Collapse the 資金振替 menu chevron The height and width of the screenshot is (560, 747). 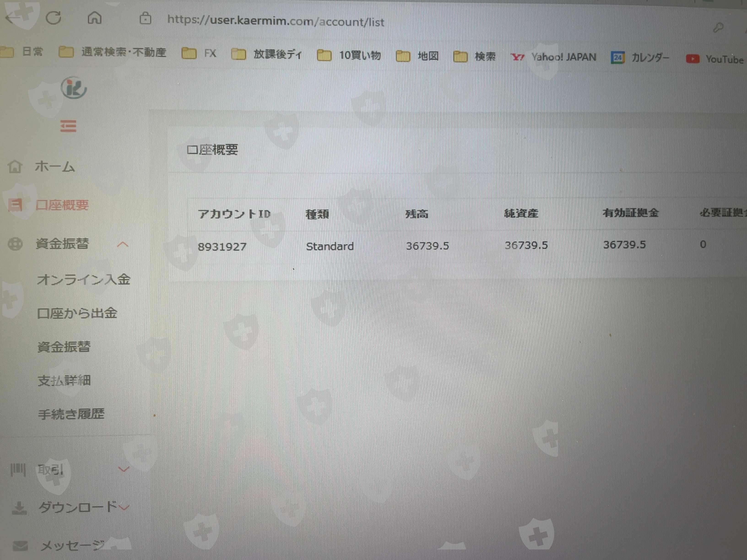(x=123, y=244)
